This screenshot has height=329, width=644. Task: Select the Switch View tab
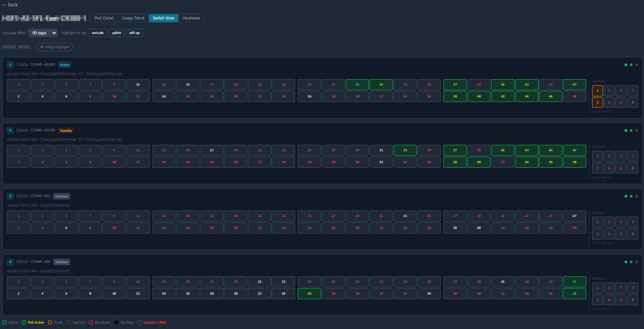point(164,18)
